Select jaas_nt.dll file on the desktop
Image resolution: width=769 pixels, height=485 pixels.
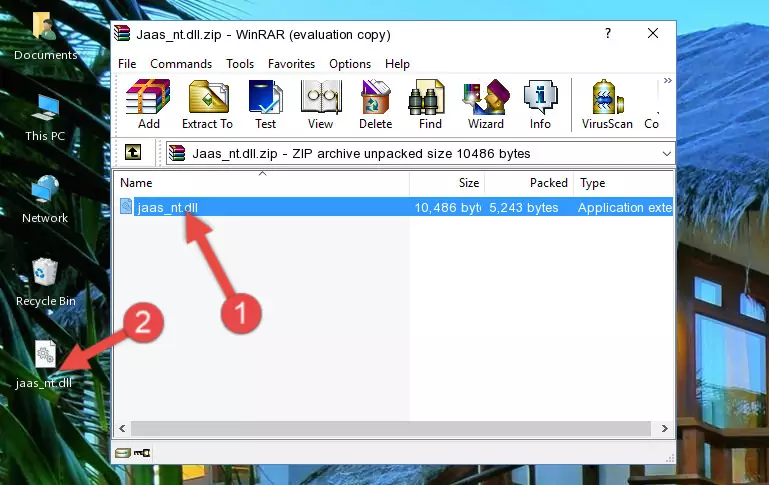point(44,364)
